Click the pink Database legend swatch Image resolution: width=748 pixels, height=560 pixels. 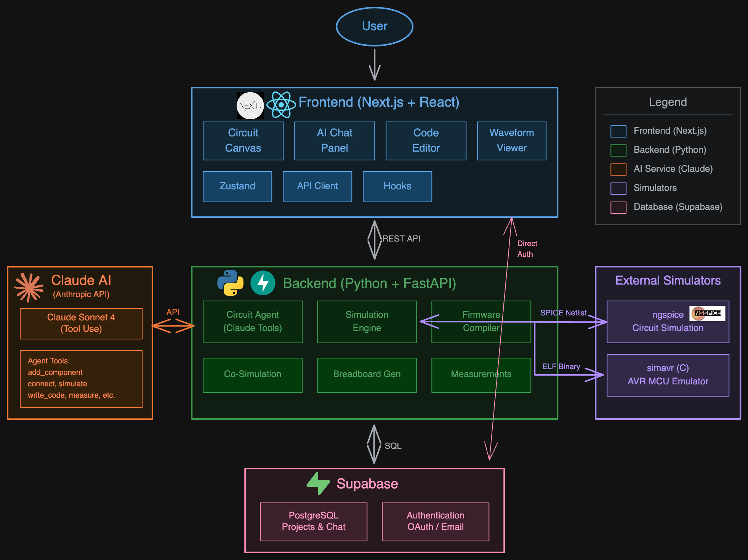point(618,207)
